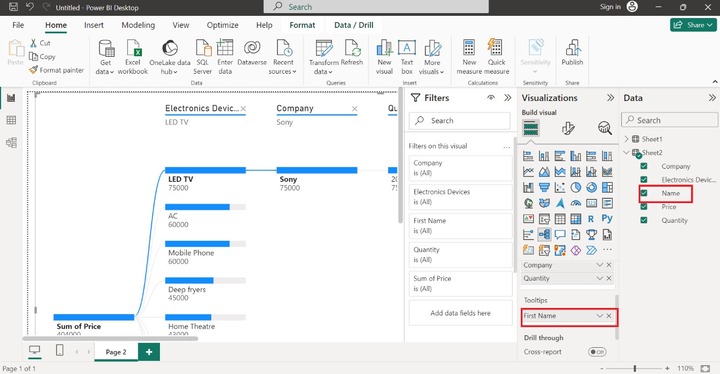The height and width of the screenshot is (374, 720).
Task: Switch to the View ribbon tab
Action: point(180,25)
